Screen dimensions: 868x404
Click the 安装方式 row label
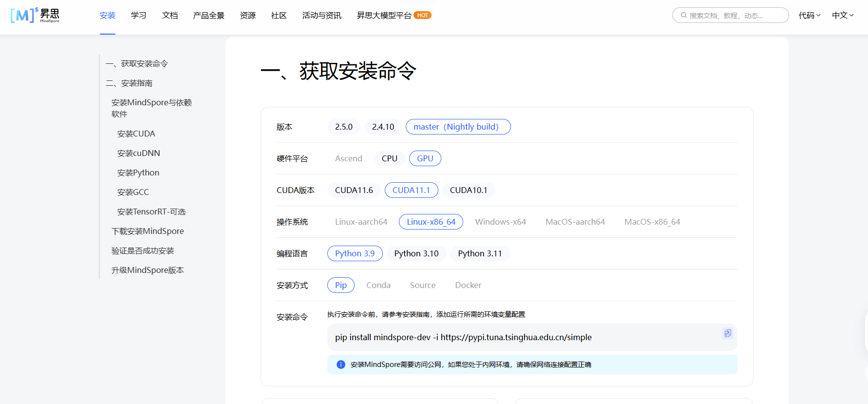click(x=292, y=285)
